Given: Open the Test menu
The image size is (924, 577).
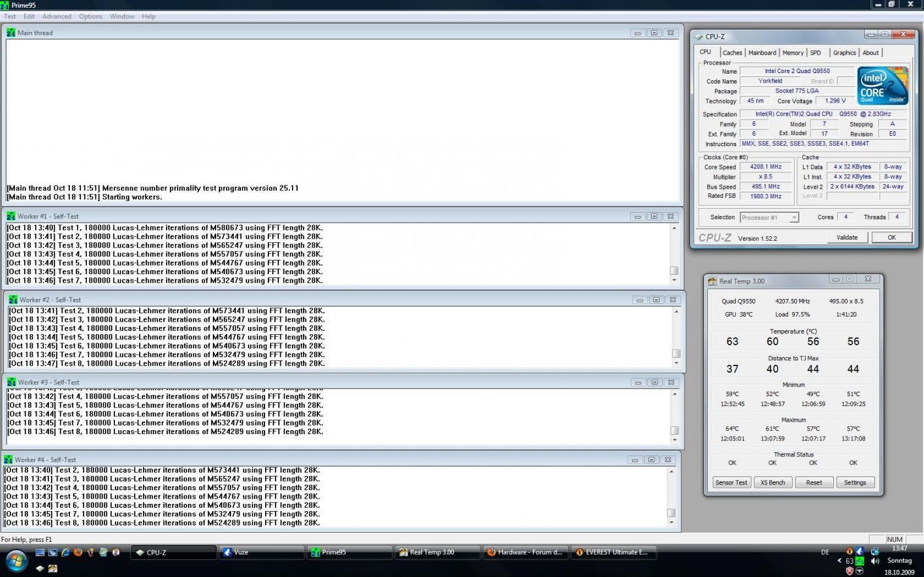Looking at the screenshot, I should coord(10,16).
